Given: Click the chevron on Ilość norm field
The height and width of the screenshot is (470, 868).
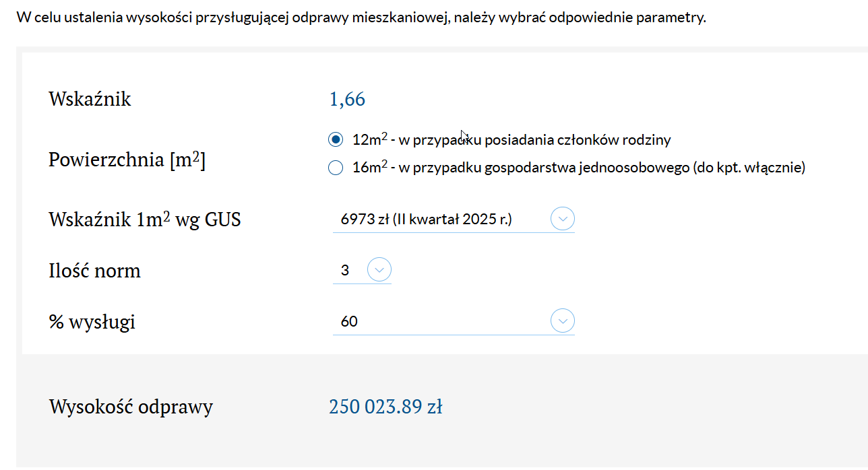Looking at the screenshot, I should point(379,269).
